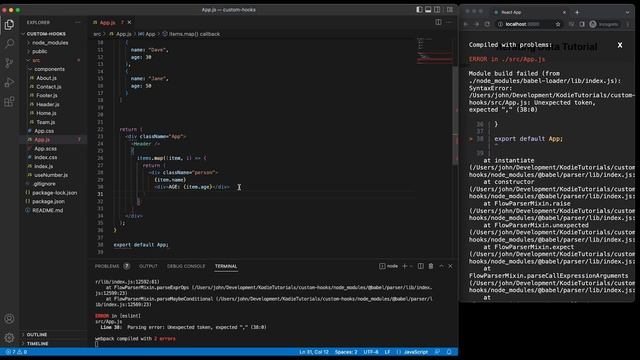Open the Search view in activity bar

point(9,43)
